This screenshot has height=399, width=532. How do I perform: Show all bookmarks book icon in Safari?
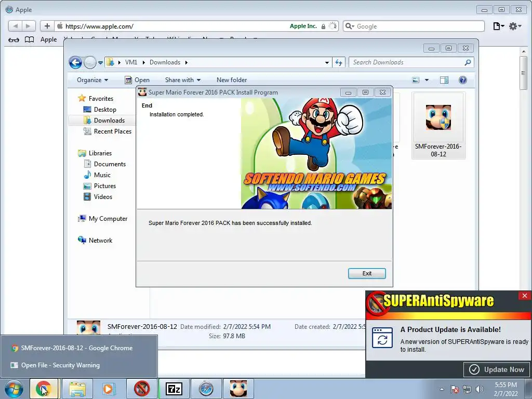30,39
